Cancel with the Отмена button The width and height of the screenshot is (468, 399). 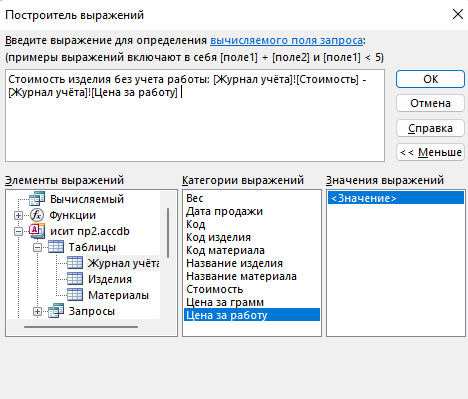[x=430, y=103]
